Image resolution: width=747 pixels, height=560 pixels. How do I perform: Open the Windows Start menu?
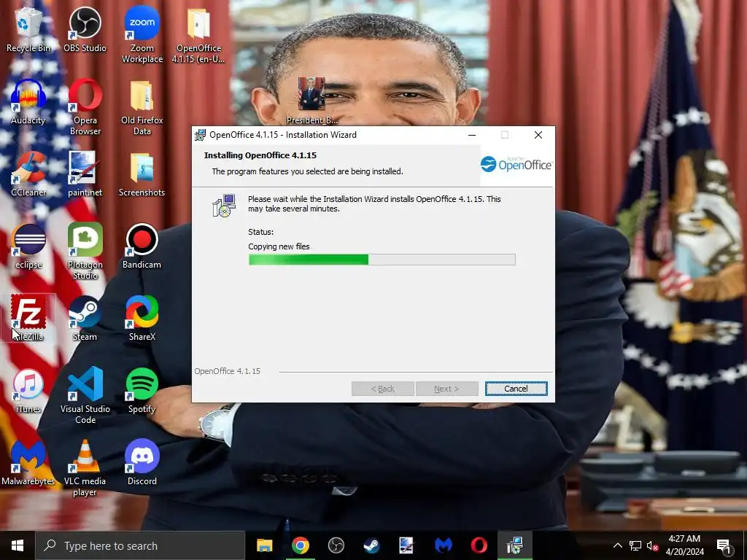pyautogui.click(x=18, y=545)
